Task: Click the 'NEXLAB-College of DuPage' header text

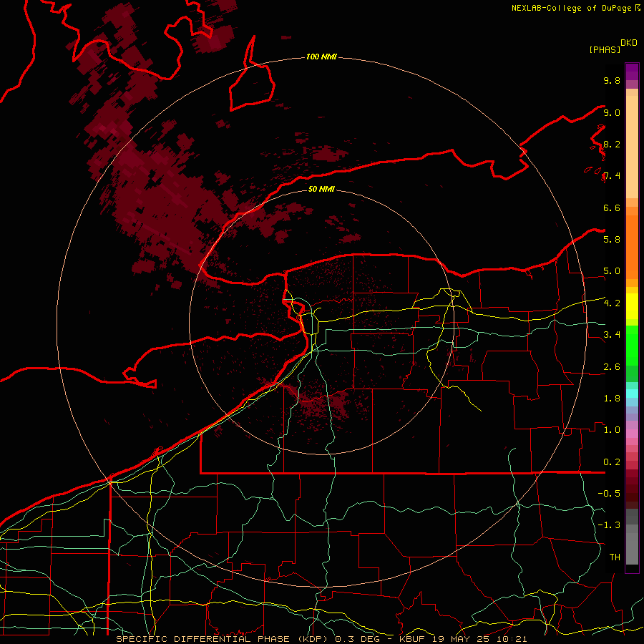Action: pos(572,8)
